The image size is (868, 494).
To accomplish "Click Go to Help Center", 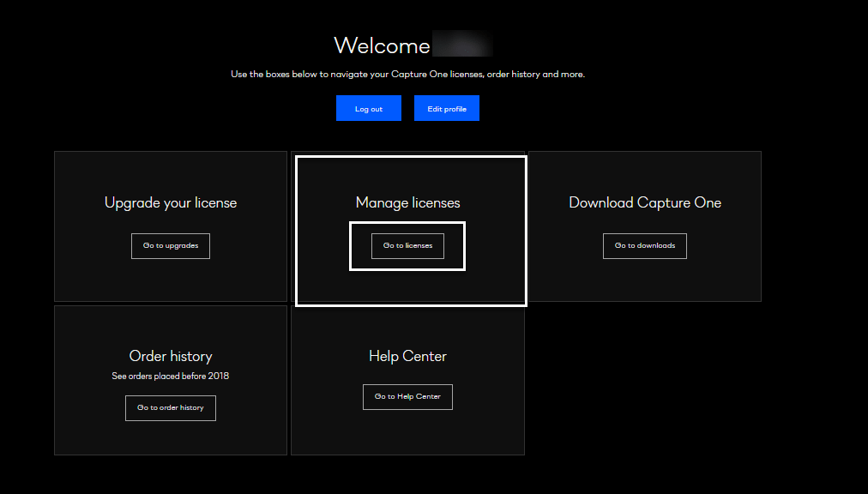I will coord(407,396).
